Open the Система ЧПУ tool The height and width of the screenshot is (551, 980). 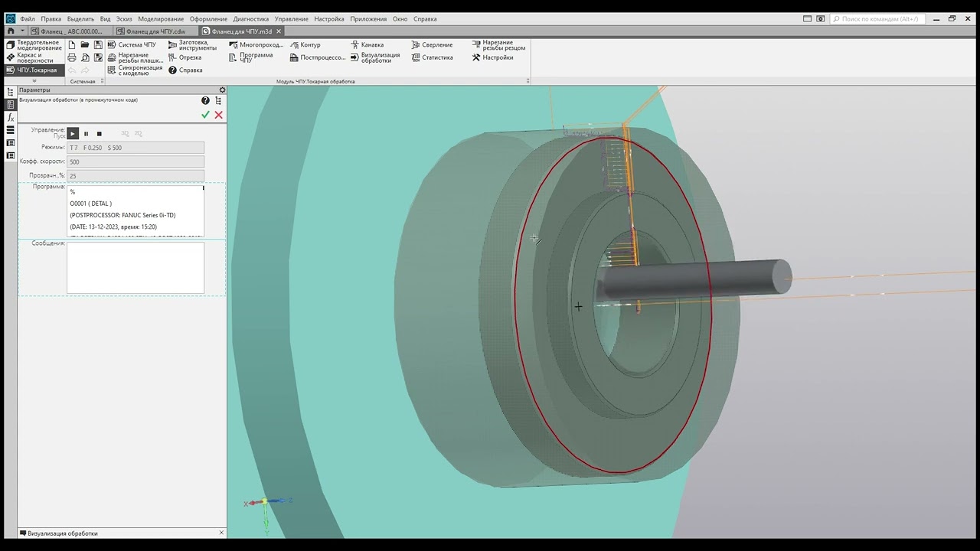tap(132, 44)
